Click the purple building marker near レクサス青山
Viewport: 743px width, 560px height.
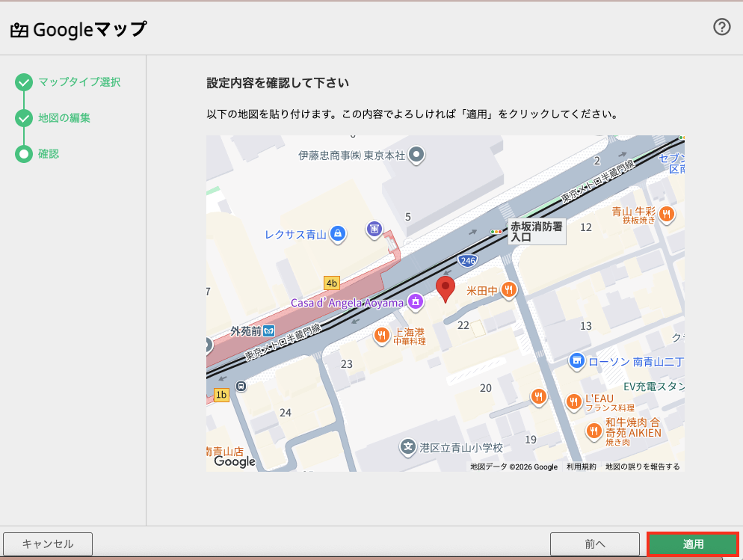374,230
